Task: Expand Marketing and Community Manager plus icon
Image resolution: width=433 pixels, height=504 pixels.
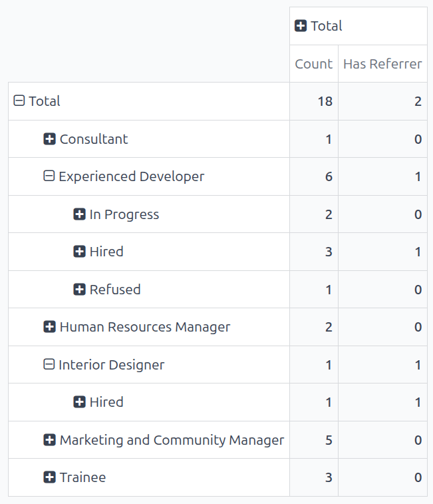Action: pyautogui.click(x=49, y=440)
